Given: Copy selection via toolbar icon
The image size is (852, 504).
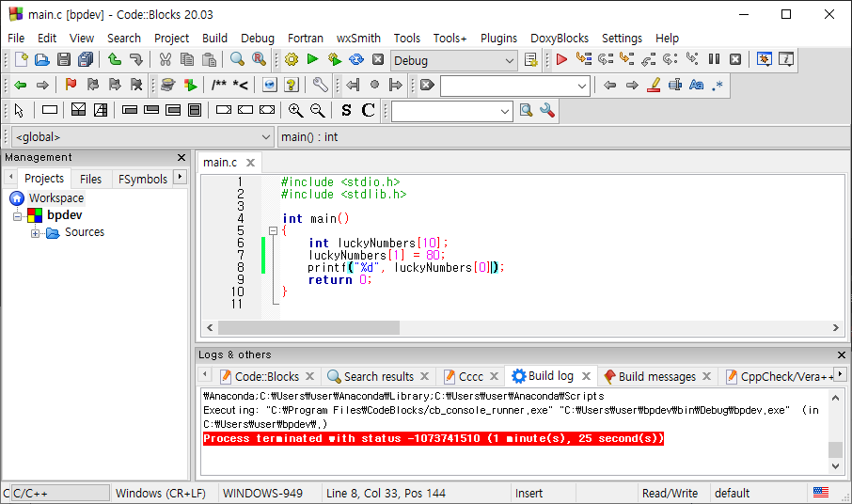Looking at the screenshot, I should pos(187,59).
